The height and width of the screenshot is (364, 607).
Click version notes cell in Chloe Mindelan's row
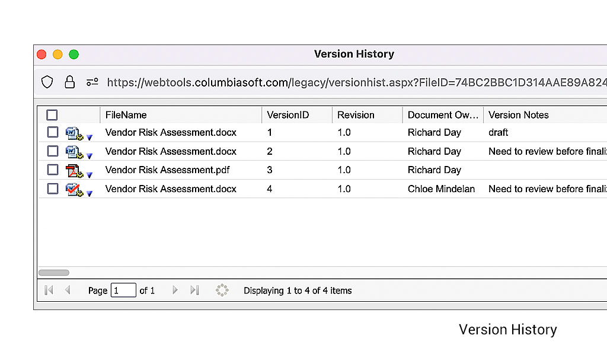(x=547, y=189)
